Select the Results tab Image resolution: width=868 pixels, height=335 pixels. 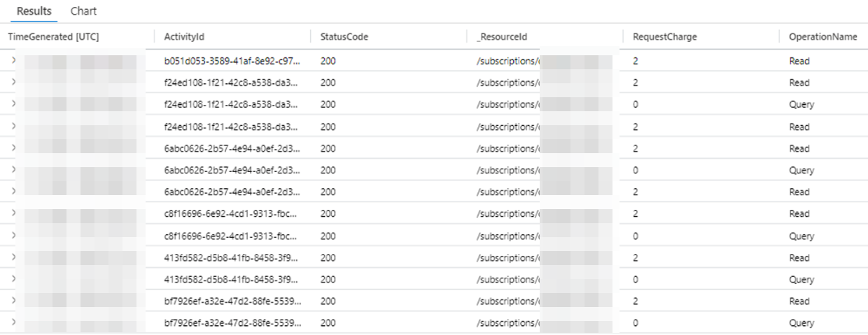(34, 11)
